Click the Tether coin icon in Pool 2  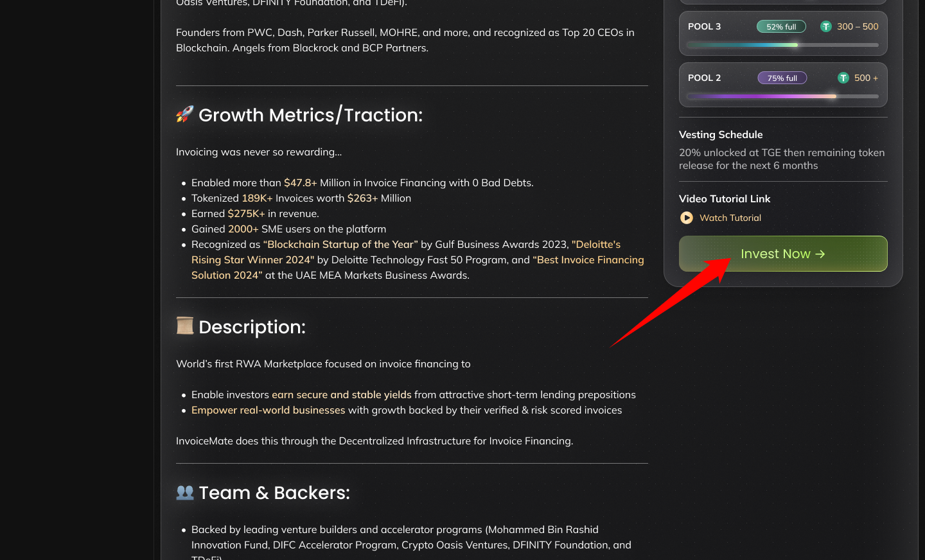point(843,78)
